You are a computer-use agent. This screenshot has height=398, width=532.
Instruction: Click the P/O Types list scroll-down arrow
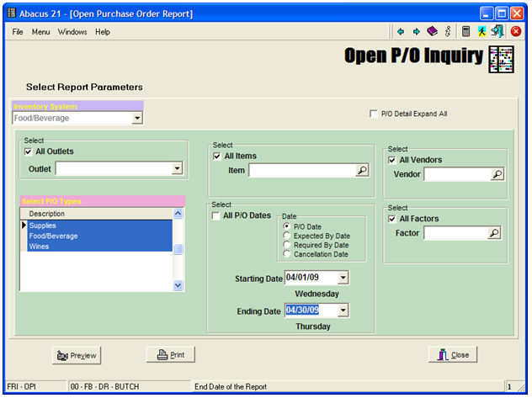click(178, 285)
